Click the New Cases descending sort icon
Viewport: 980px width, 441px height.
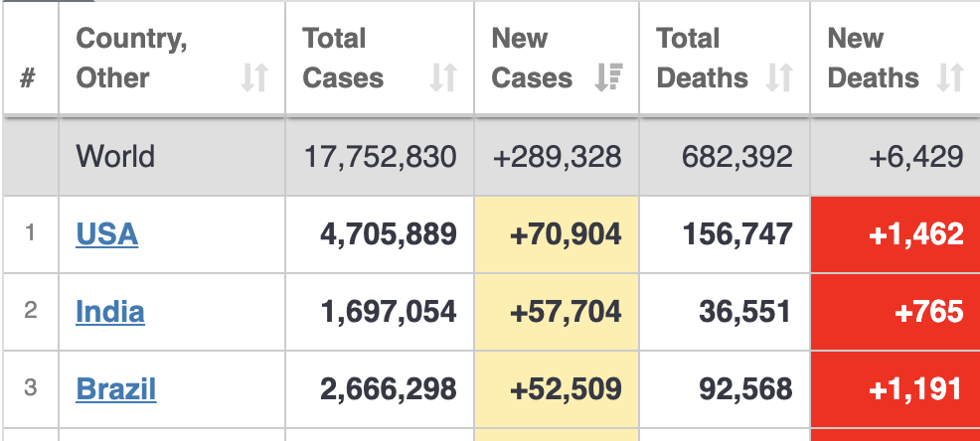(608, 77)
